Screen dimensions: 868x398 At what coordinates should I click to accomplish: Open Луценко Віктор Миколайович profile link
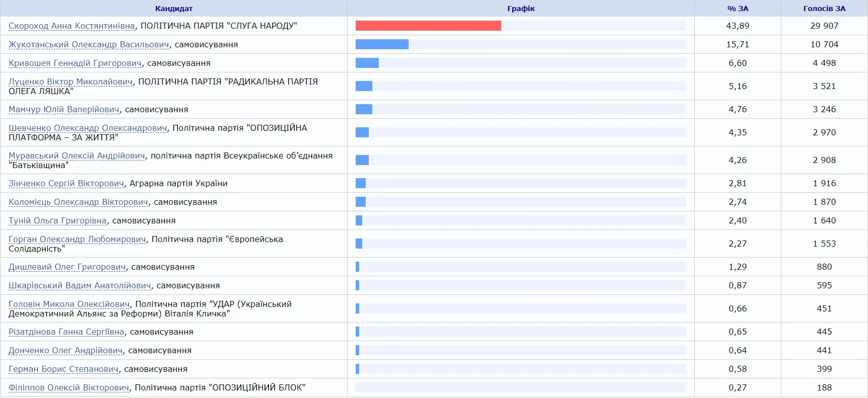pos(71,82)
